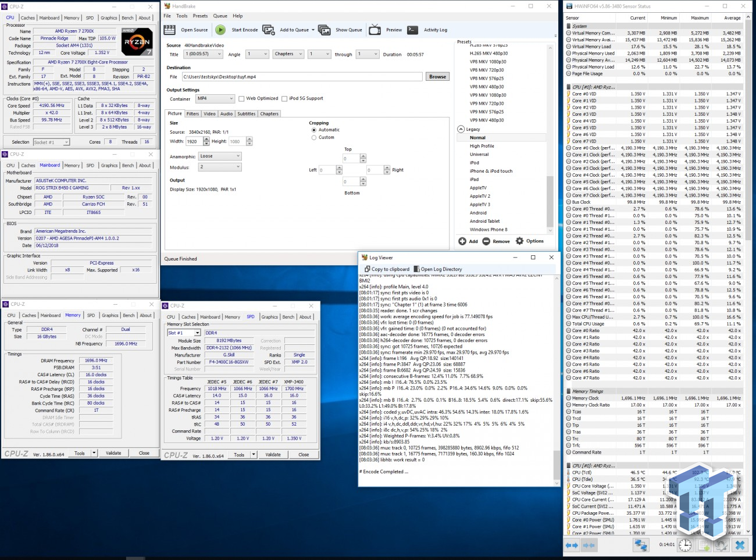Image resolution: width=756 pixels, height=560 pixels.
Task: Open the Modulus dropdown
Action: (220, 167)
